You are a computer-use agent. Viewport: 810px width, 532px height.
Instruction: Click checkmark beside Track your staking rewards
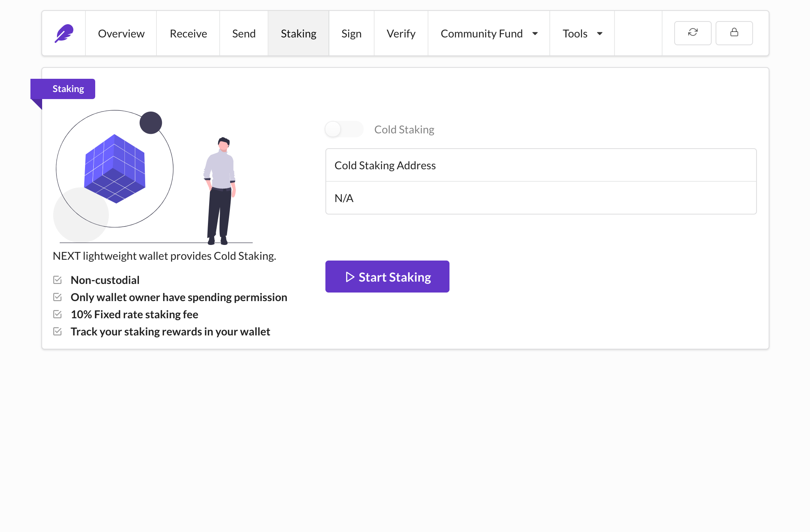tap(57, 332)
